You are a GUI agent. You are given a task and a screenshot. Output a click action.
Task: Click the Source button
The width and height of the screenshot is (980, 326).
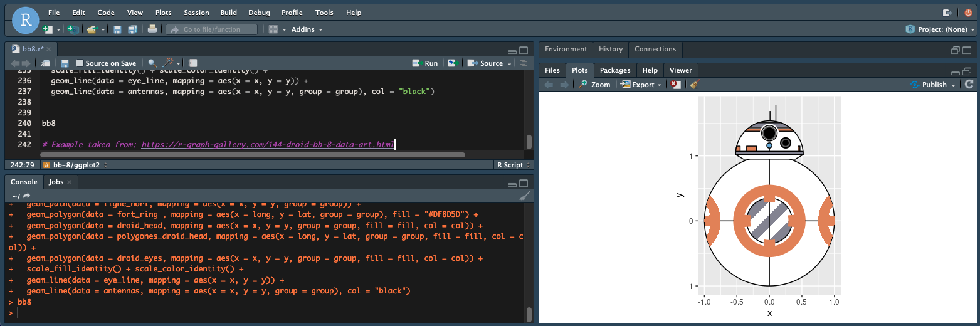[486, 63]
